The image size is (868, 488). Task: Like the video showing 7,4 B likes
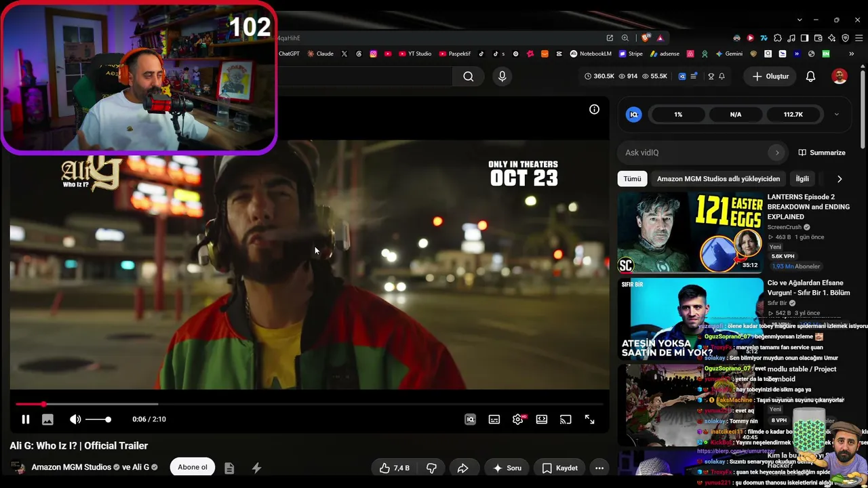[394, 468]
